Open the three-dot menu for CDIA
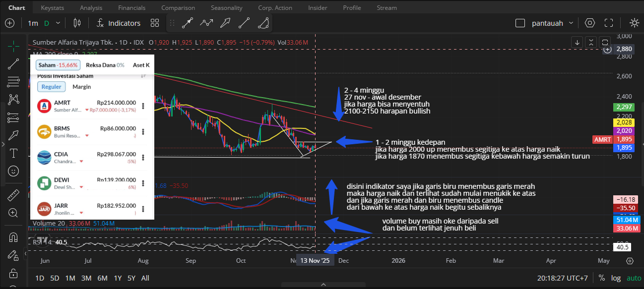Screen dimensions: 644x289 coord(143,158)
